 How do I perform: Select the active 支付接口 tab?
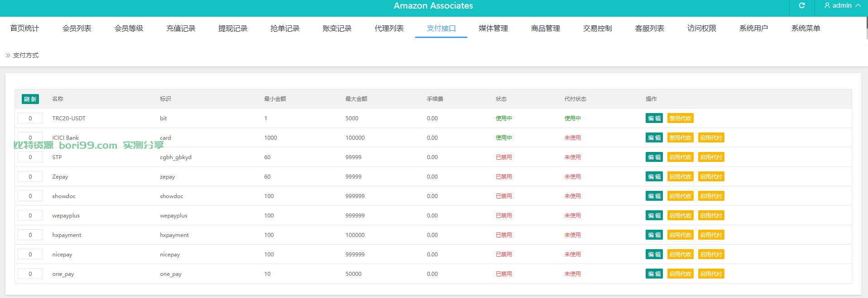click(441, 28)
